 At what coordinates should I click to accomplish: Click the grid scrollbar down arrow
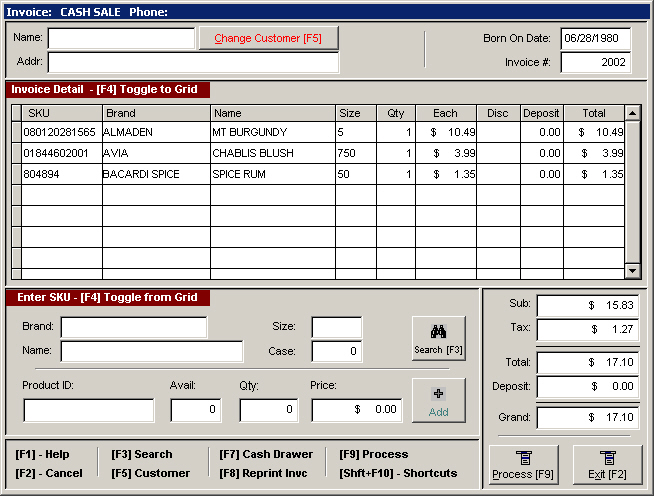pyautogui.click(x=633, y=271)
